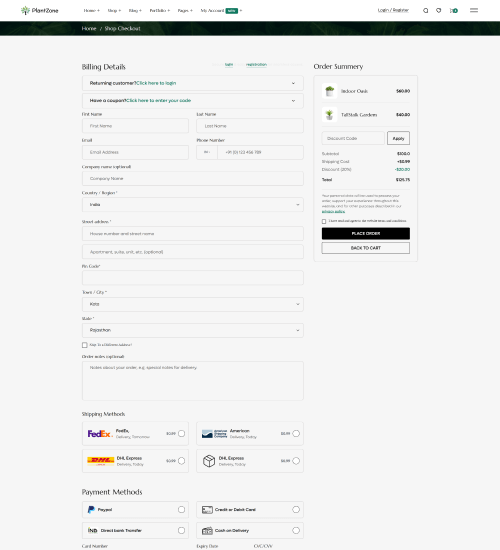Open the Home menu
The width and height of the screenshot is (500, 550).
tap(92, 11)
